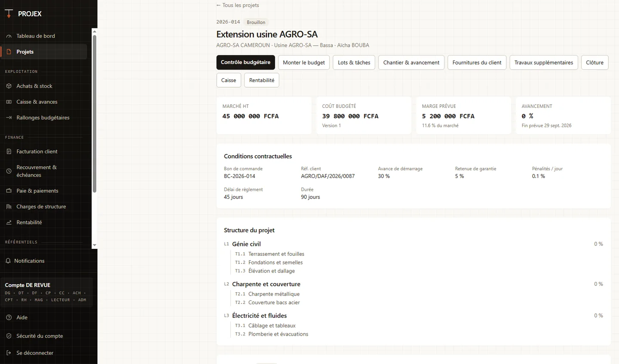619x364 pixels.
Task: Switch to Lots & tâches tab
Action: (354, 62)
